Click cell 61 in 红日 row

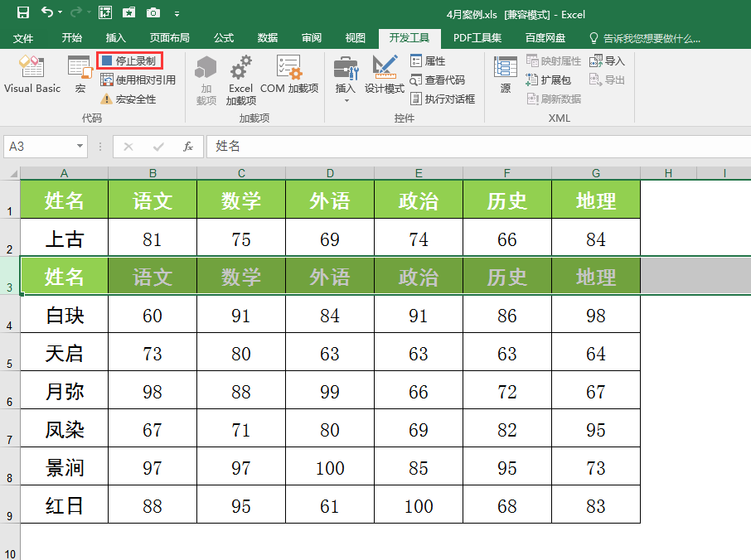click(330, 504)
